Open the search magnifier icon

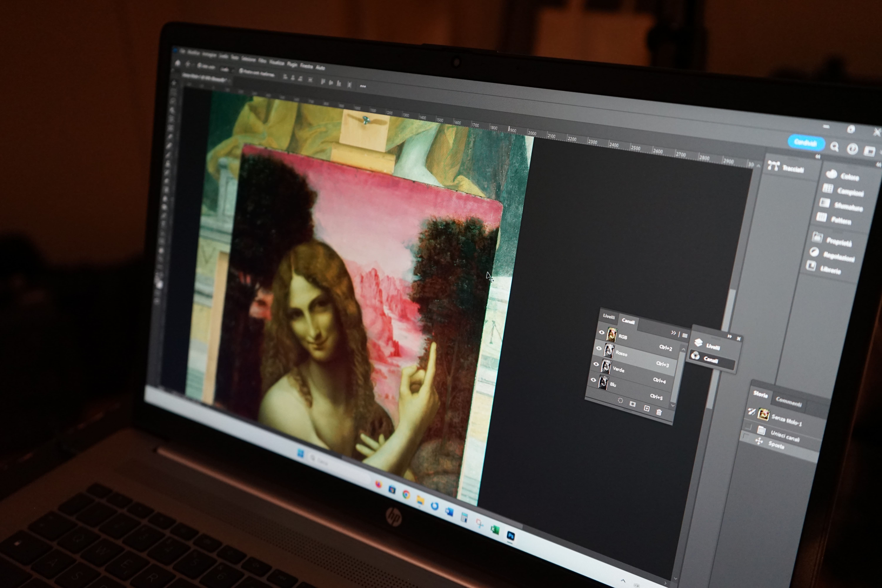(834, 146)
